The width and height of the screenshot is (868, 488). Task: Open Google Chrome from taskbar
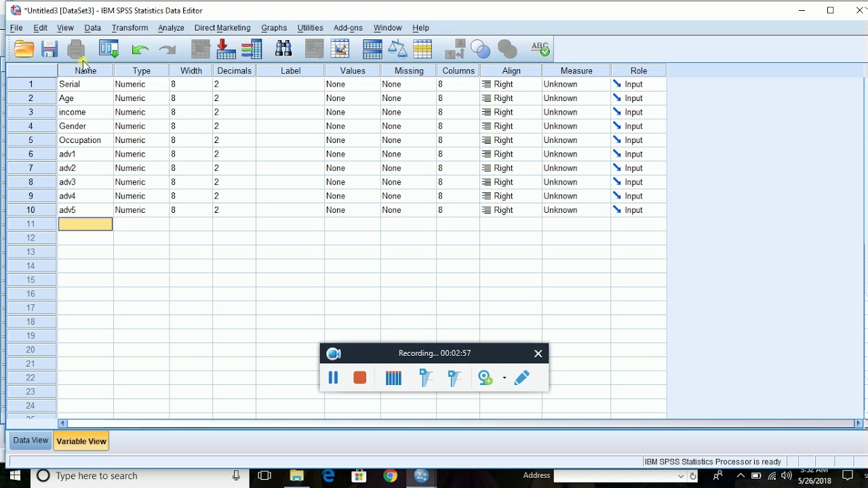point(390,476)
